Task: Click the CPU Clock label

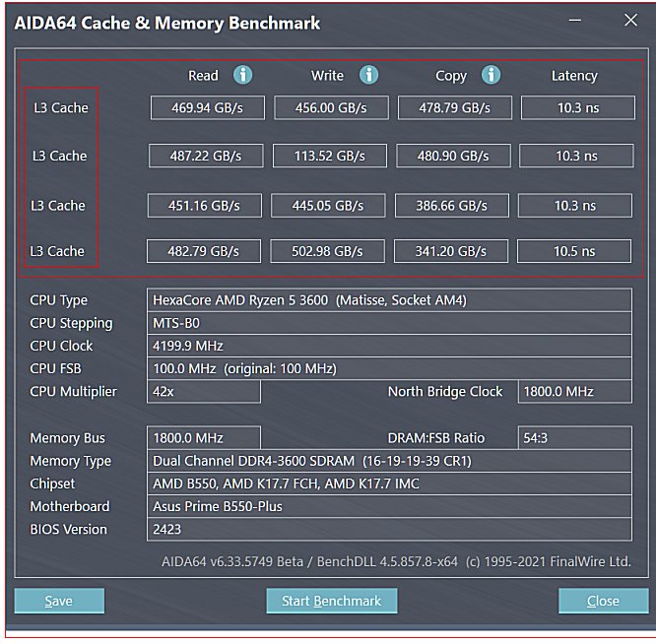Action: pyautogui.click(x=61, y=346)
